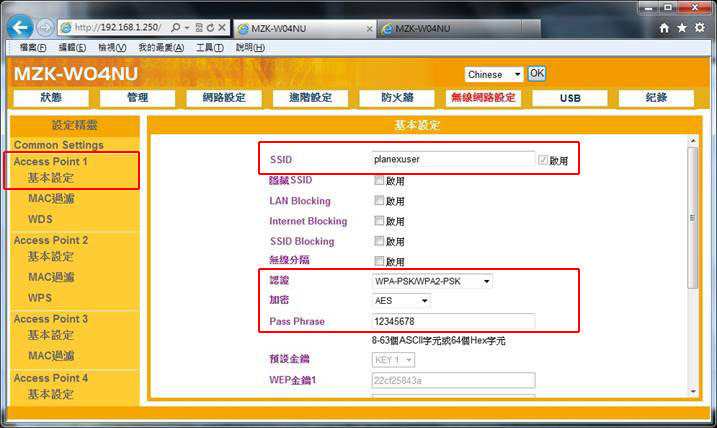Open the Chinese language dropdown
This screenshot has width=717, height=428.
pos(494,75)
